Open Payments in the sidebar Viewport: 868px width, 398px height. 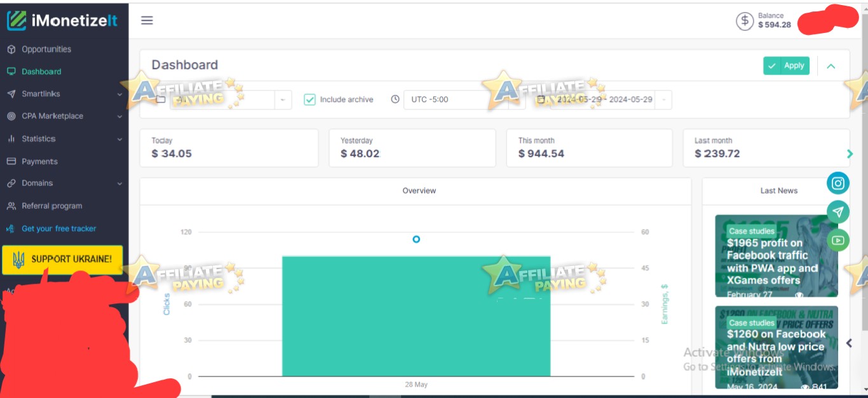[x=39, y=161]
